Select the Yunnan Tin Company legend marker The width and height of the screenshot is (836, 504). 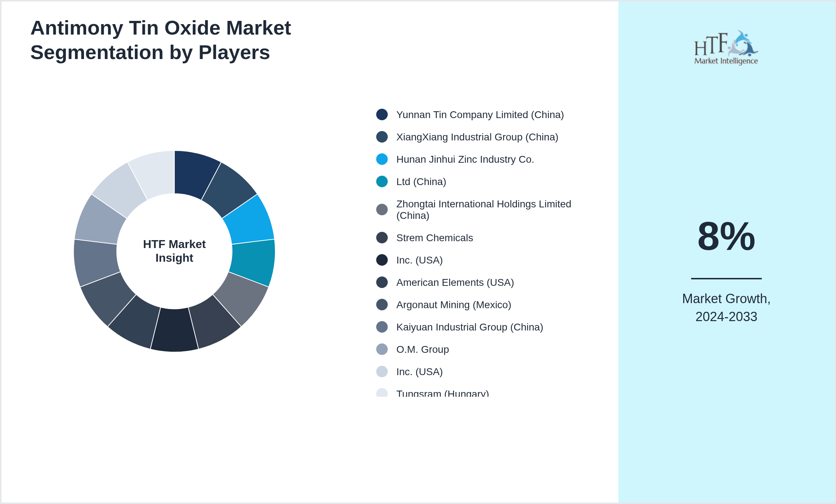(381, 114)
